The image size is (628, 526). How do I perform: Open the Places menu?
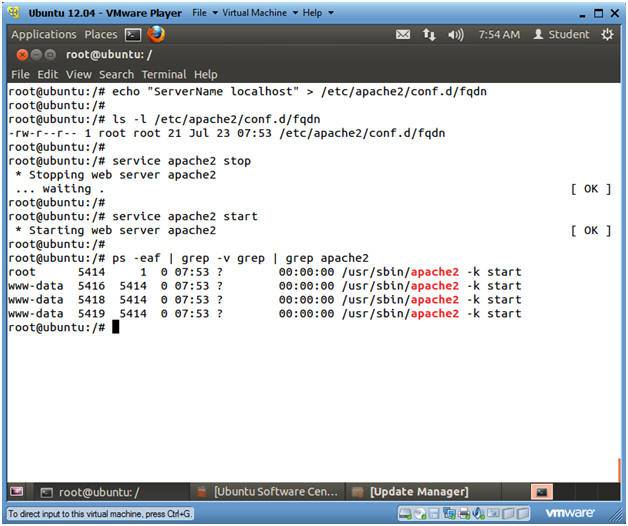pyautogui.click(x=100, y=34)
